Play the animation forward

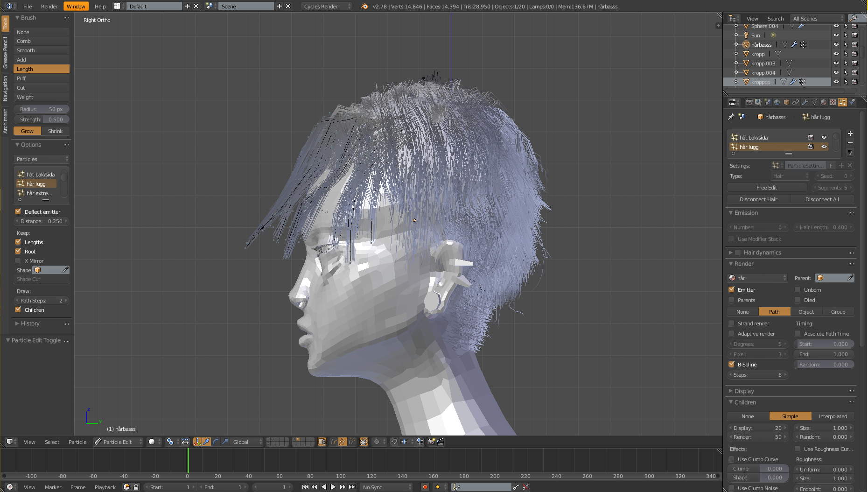pyautogui.click(x=333, y=487)
